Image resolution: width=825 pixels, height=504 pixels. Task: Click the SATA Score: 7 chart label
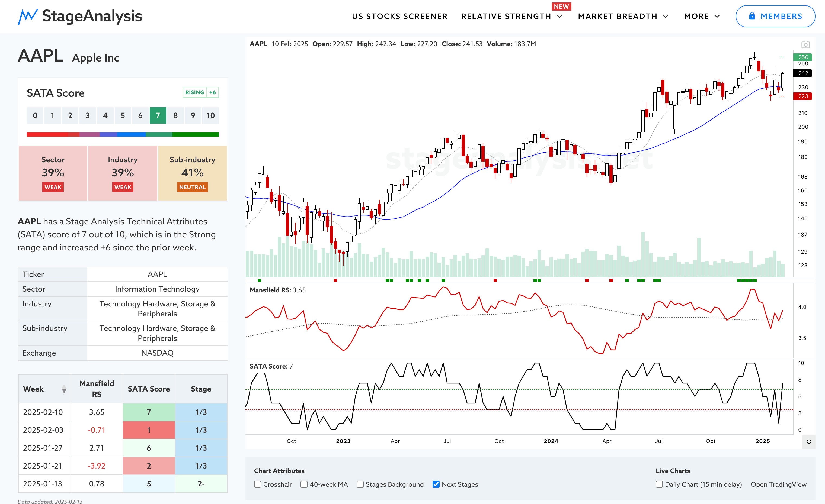pyautogui.click(x=271, y=366)
